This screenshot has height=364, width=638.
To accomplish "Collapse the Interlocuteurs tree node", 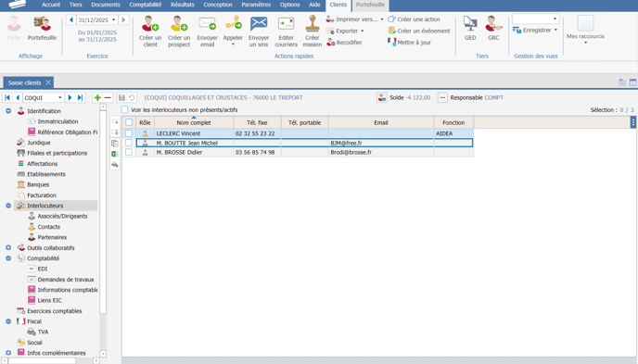I will (8, 206).
